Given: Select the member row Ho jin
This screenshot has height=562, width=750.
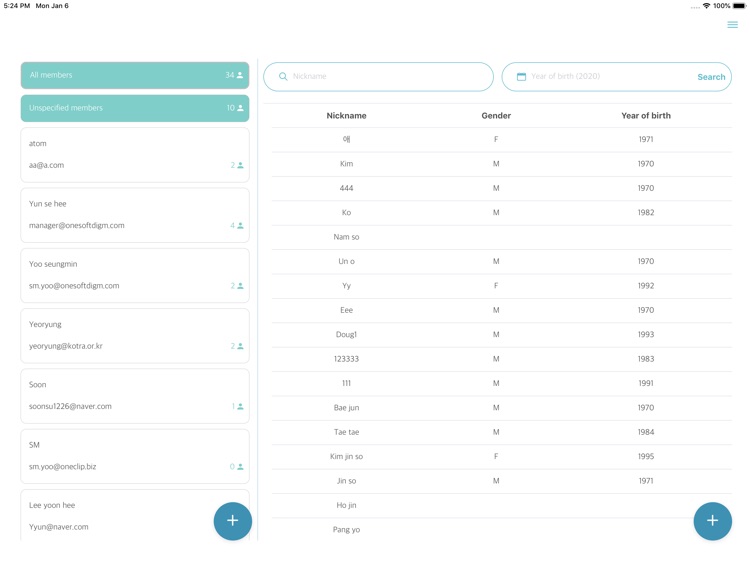Looking at the screenshot, I should pos(502,506).
